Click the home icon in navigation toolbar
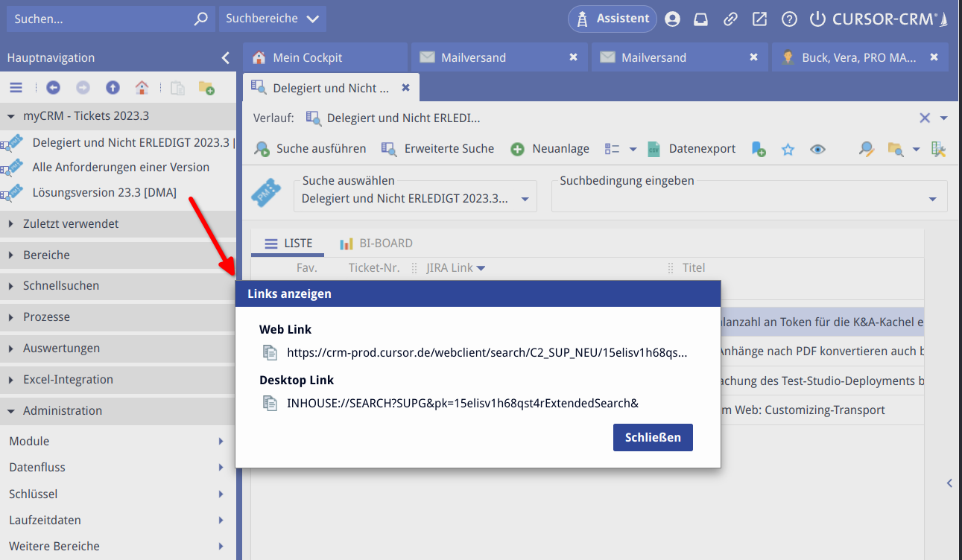Image resolution: width=962 pixels, height=560 pixels. tap(142, 88)
